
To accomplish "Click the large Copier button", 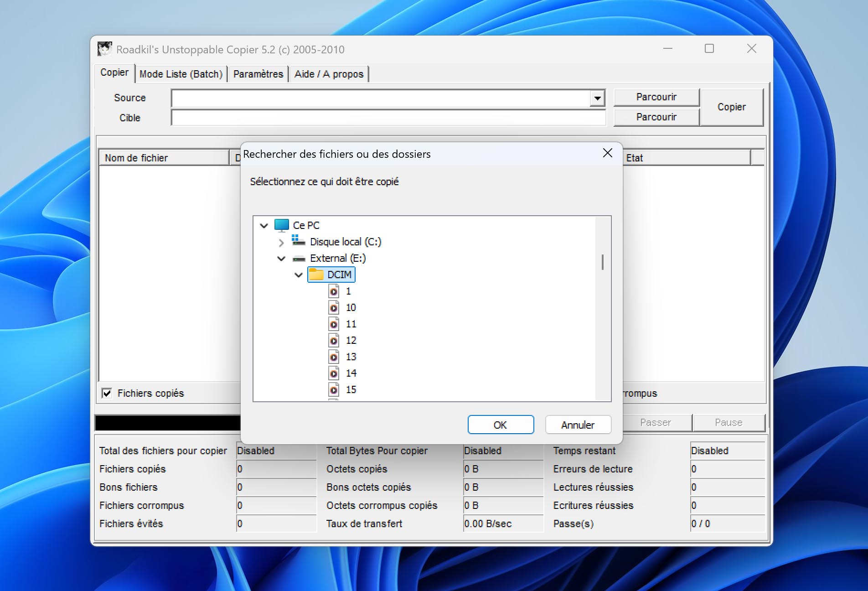I will click(x=732, y=107).
